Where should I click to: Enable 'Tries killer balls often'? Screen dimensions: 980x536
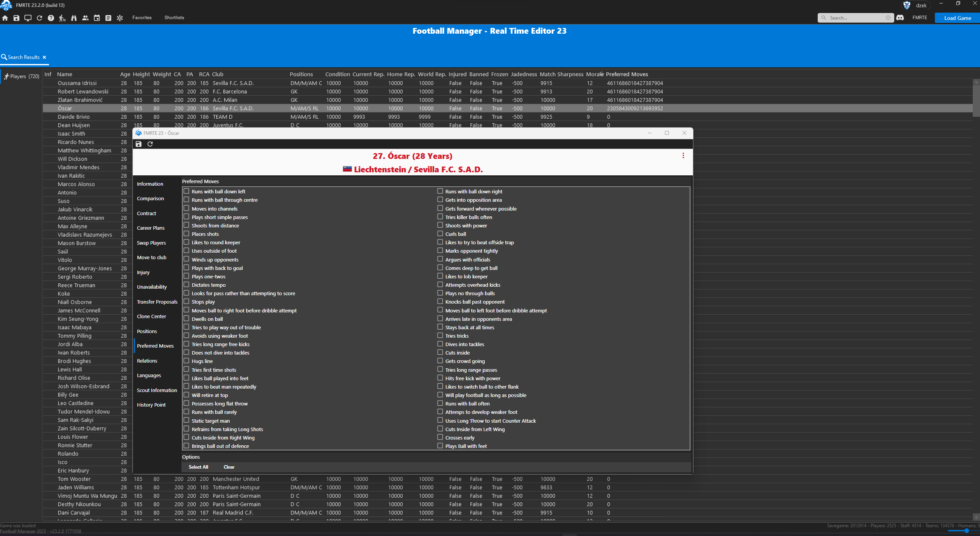click(440, 217)
